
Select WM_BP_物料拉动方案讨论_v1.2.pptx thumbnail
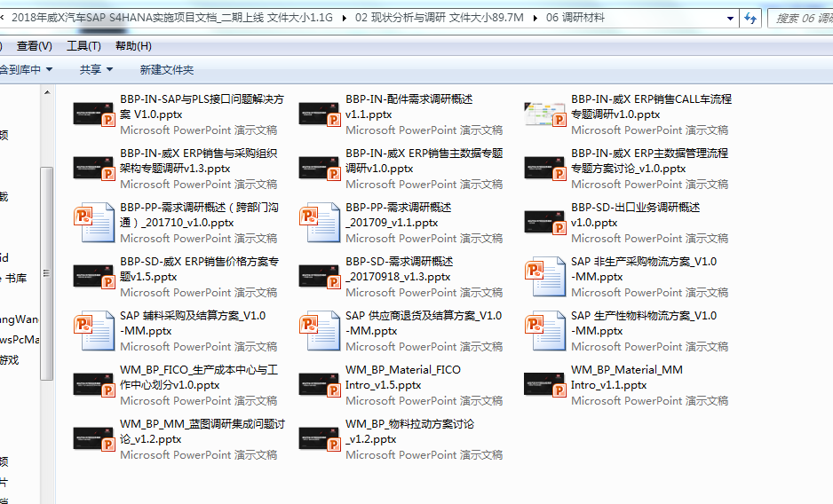320,439
